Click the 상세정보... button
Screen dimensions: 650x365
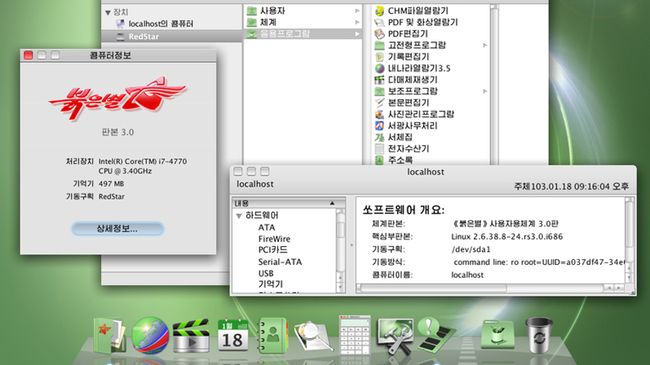pos(118,229)
